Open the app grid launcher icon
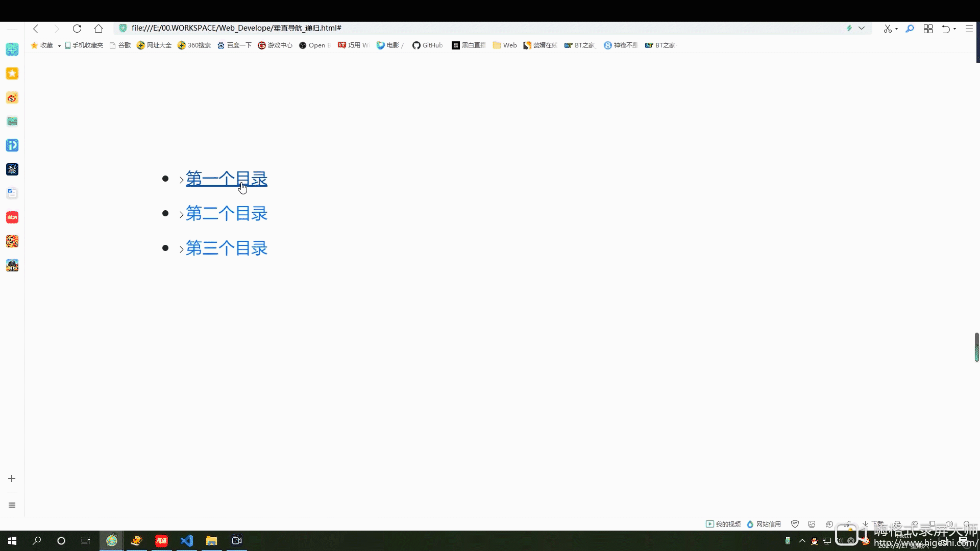This screenshot has height=551, width=980. point(928,29)
